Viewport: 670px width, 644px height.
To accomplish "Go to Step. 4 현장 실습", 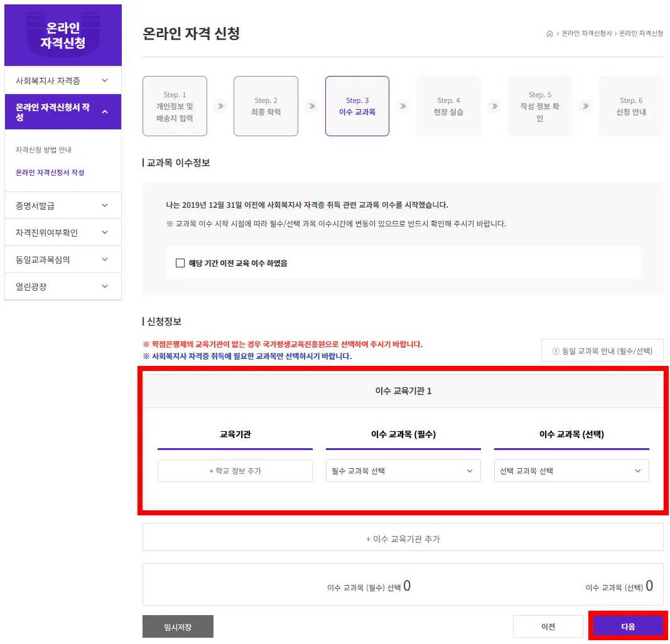I will (449, 106).
